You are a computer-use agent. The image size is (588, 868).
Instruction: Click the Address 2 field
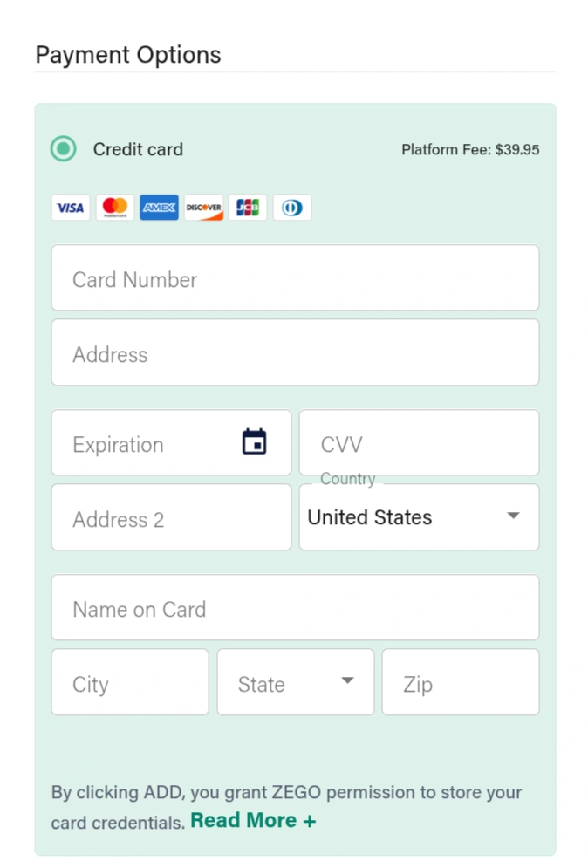tap(171, 518)
